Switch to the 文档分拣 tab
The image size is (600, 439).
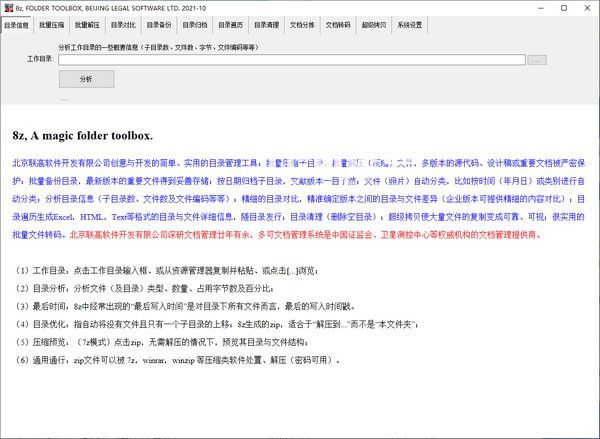pos(302,25)
